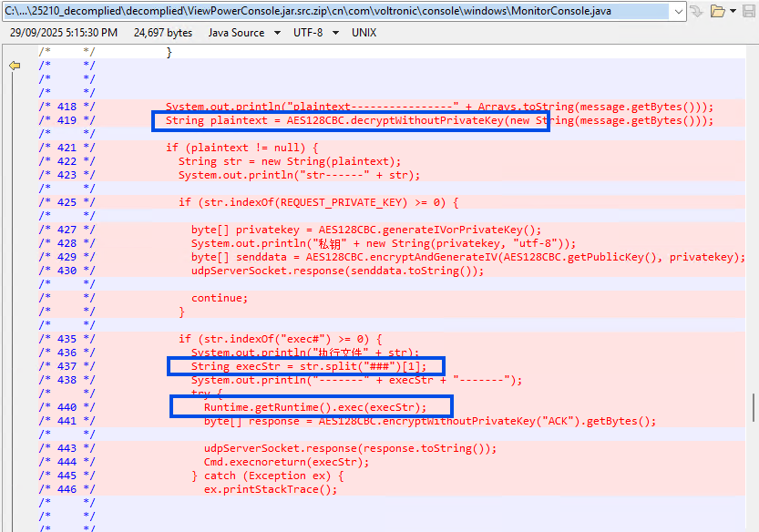
Task: Click the open file folder icon
Action: (x=717, y=11)
